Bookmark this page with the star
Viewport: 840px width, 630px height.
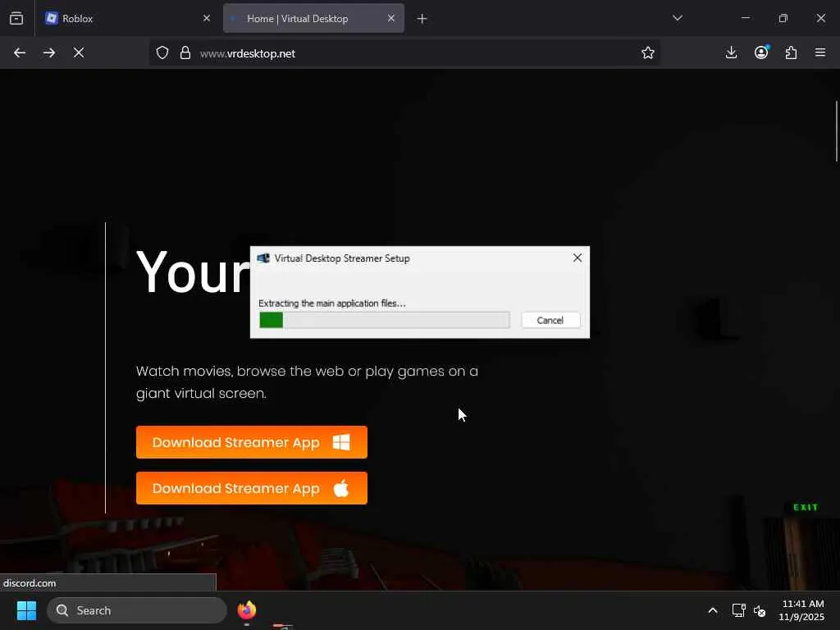648,52
